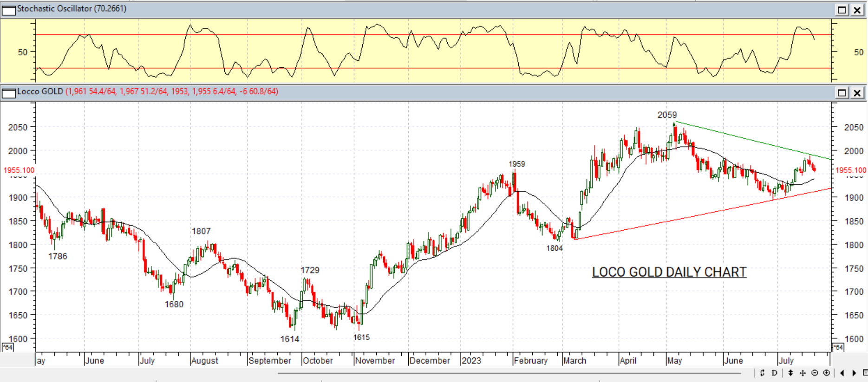Click the Stochastic Oscillator (70.2661) title
868x382 pixels.
pos(72,9)
